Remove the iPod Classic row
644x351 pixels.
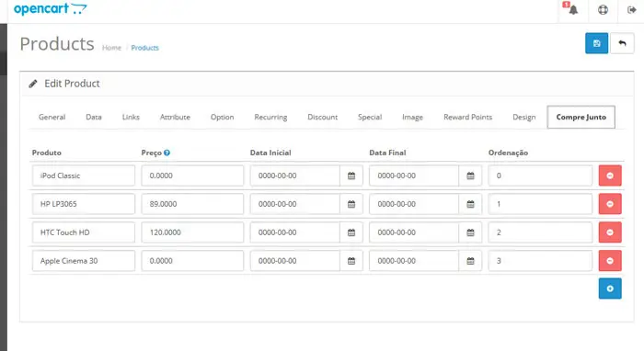coord(610,175)
